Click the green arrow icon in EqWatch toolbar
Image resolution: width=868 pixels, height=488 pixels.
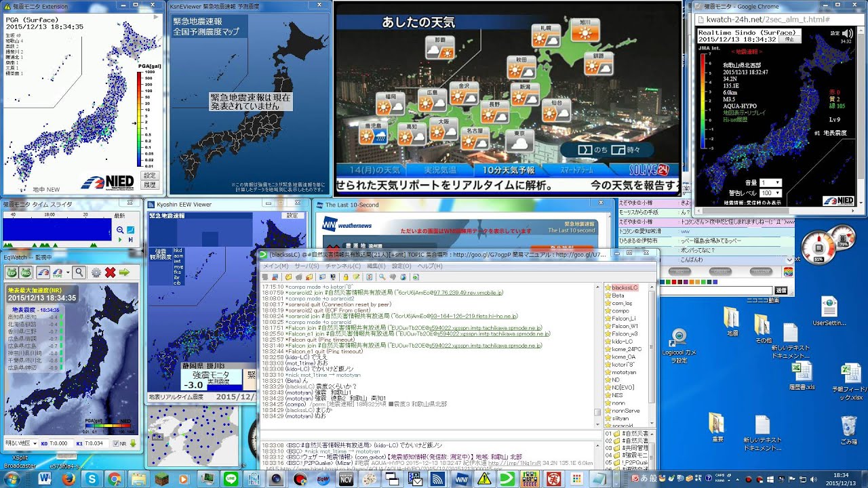pyautogui.click(x=125, y=272)
